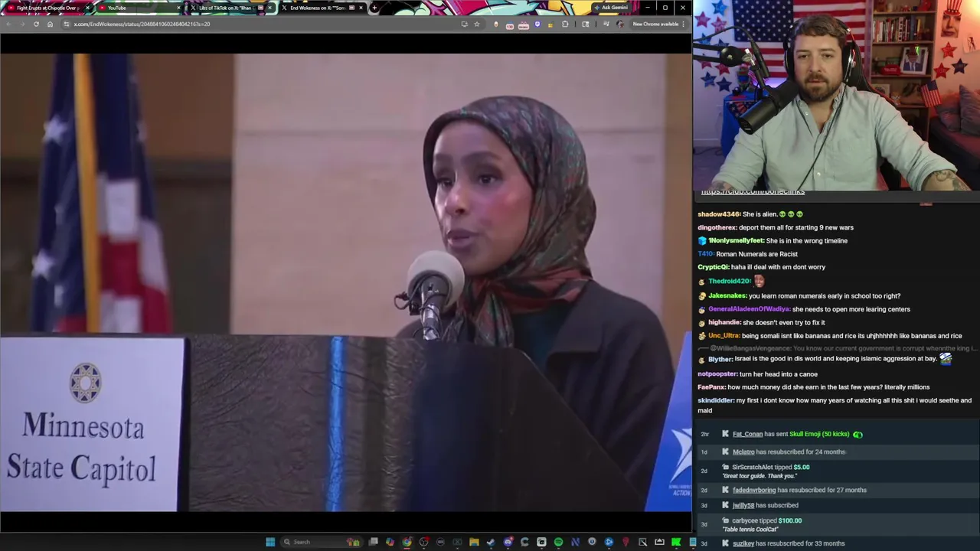Screen dimensions: 980x551
Task: Click username notpoopster in chat
Action: (x=717, y=374)
